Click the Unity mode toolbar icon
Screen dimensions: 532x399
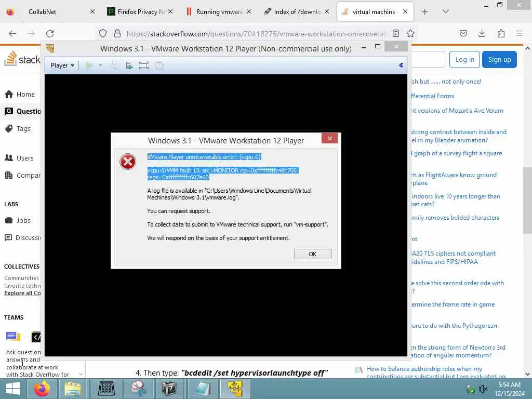click(x=159, y=65)
